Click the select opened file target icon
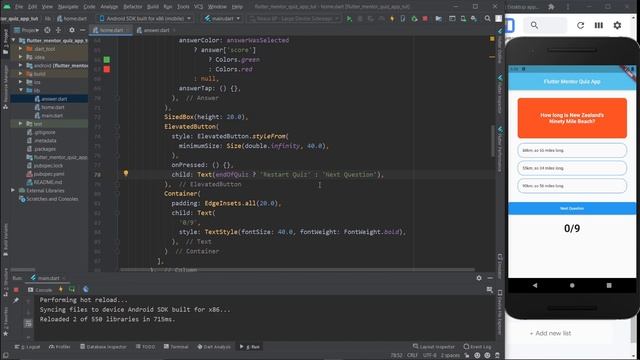Viewport: 640px width, 360px height. pos(47,30)
